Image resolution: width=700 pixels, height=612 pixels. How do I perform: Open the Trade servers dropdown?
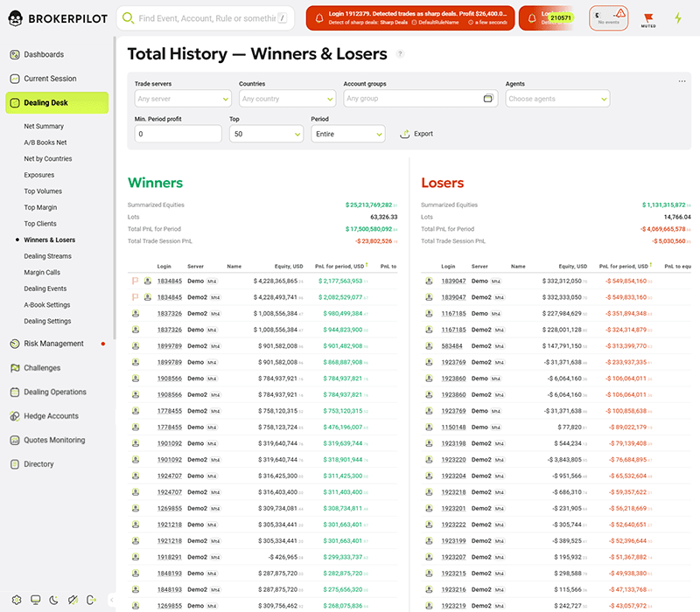click(x=182, y=100)
